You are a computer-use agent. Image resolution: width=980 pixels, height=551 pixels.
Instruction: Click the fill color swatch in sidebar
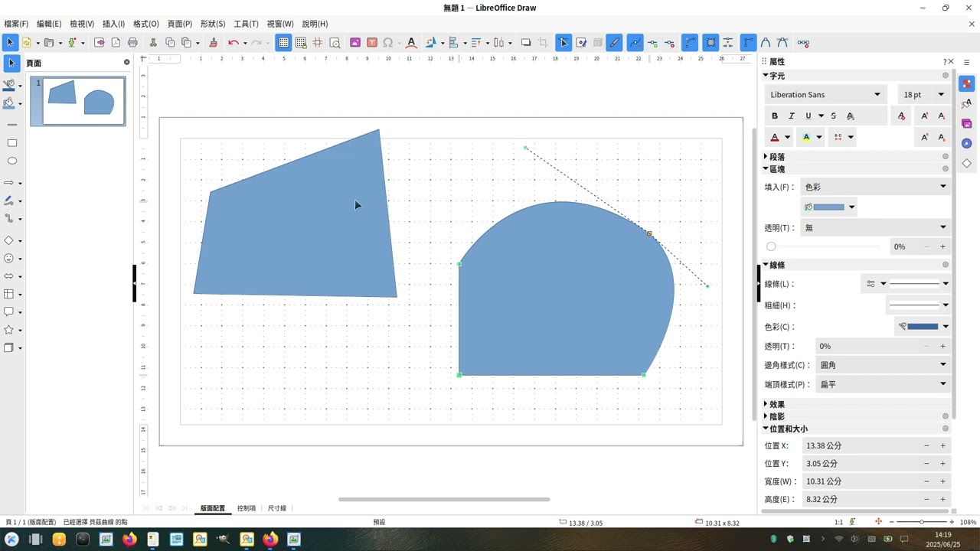[x=825, y=207]
